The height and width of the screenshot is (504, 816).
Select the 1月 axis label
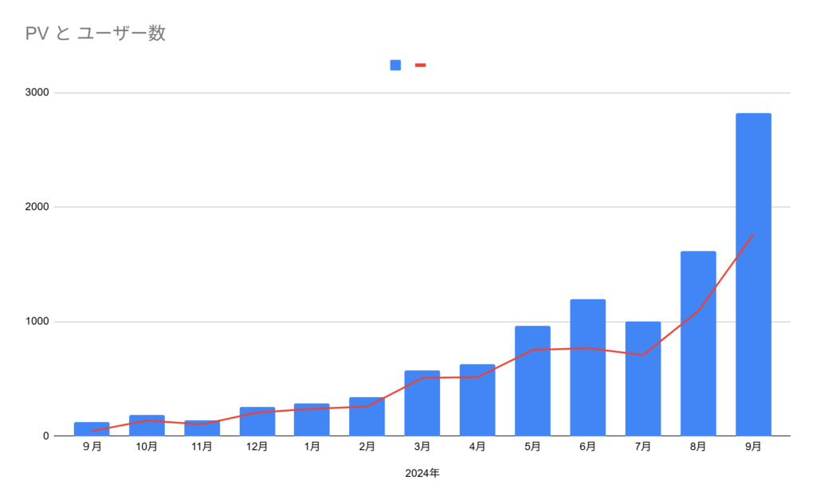pyautogui.click(x=312, y=447)
